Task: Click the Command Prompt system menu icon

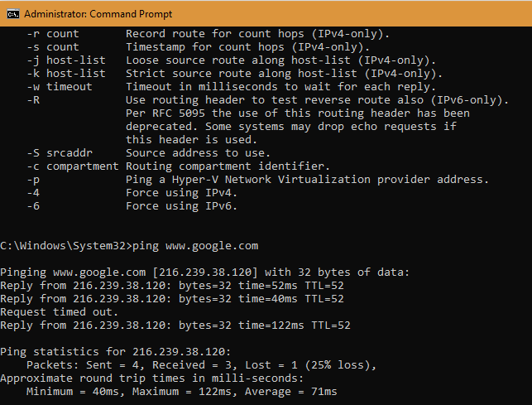Action: click(13, 14)
